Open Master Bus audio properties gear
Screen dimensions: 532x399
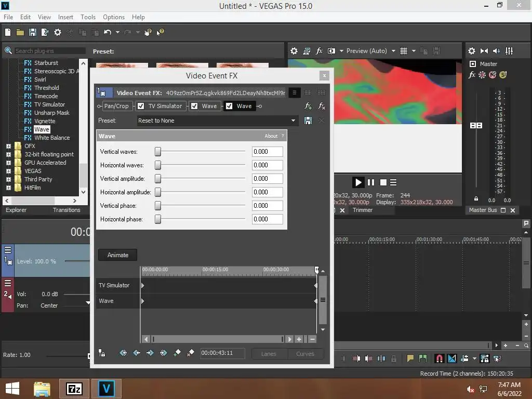(x=472, y=51)
